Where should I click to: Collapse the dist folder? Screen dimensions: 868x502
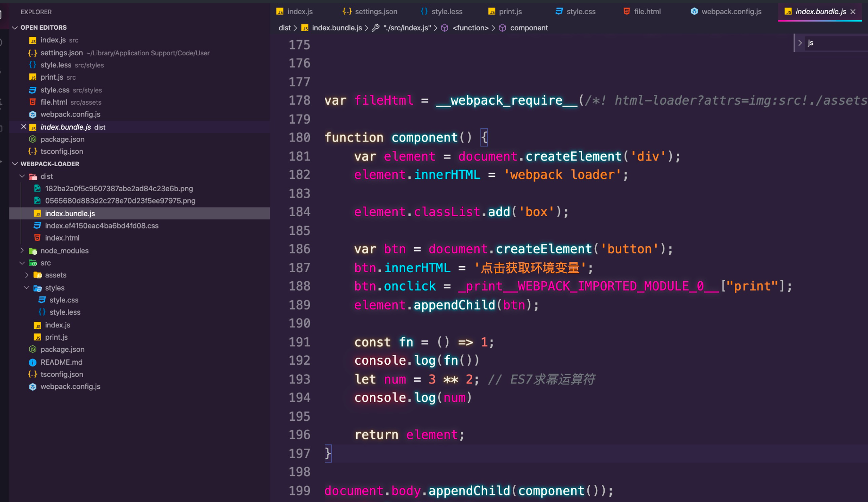[22, 176]
